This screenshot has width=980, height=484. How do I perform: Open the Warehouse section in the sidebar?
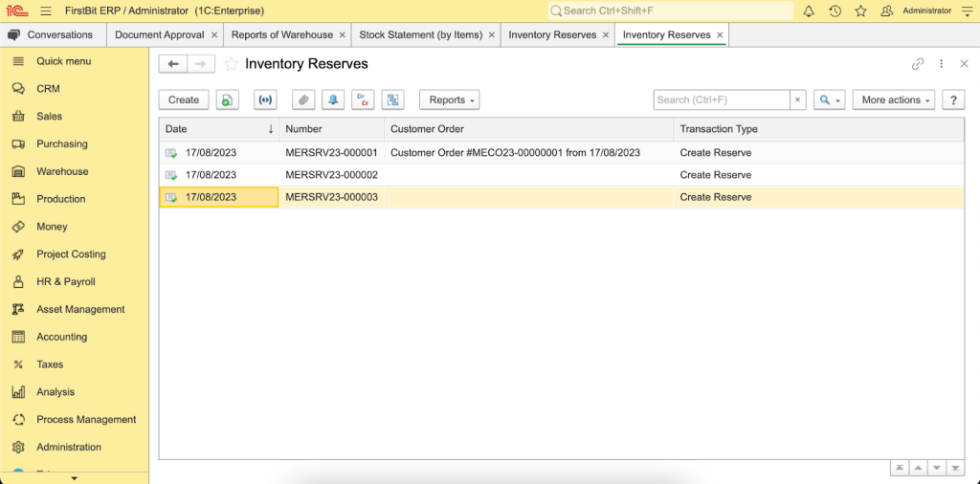(62, 171)
